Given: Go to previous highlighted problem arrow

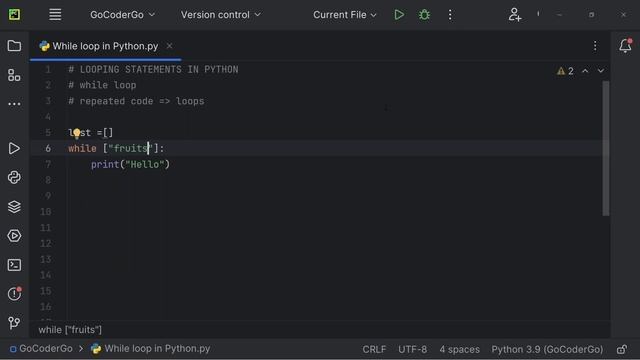Looking at the screenshot, I should [585, 71].
